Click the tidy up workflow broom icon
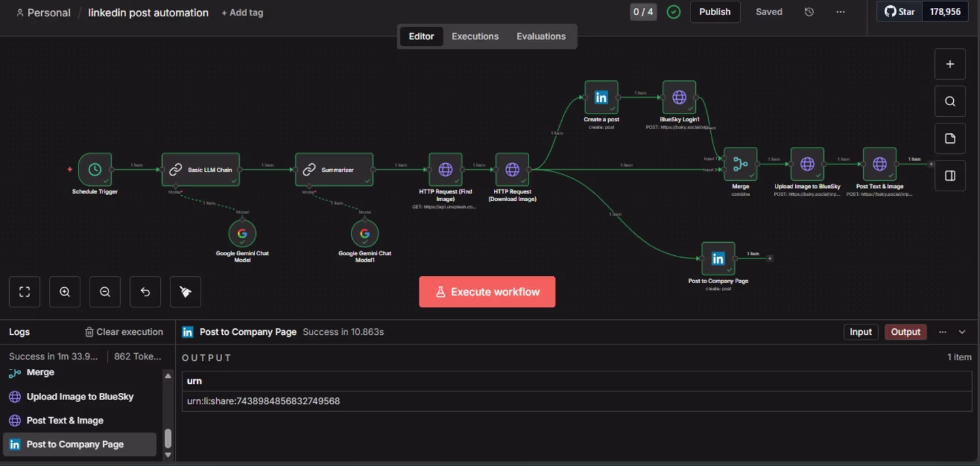The image size is (980, 466). coord(186,292)
